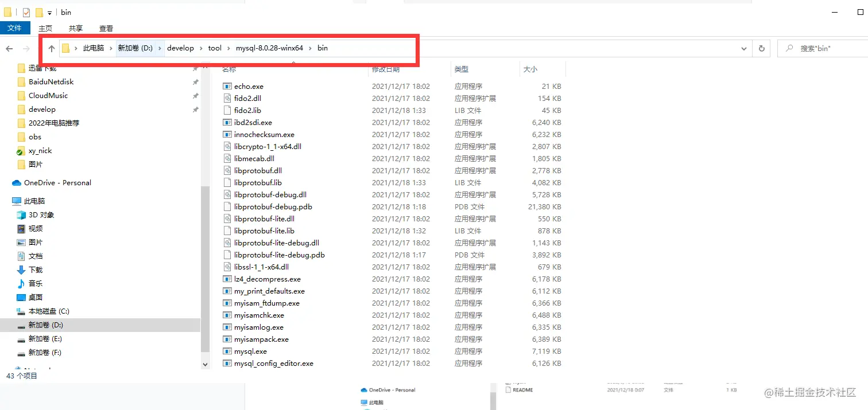
Task: Click sidebar scrollbar down arrow
Action: pyautogui.click(x=206, y=364)
